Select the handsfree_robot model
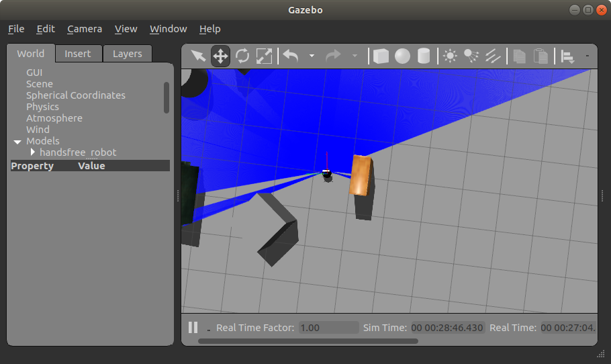 click(x=78, y=152)
